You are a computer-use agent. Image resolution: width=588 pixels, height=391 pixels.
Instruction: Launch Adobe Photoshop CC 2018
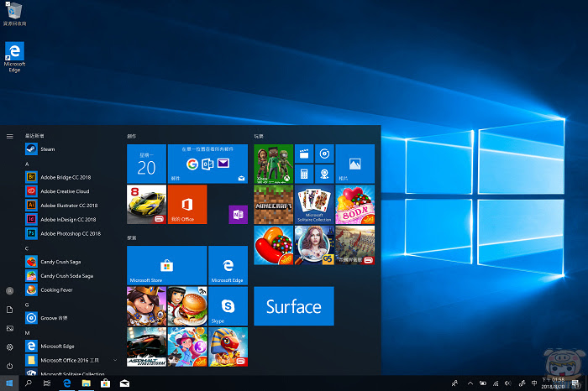[71, 233]
